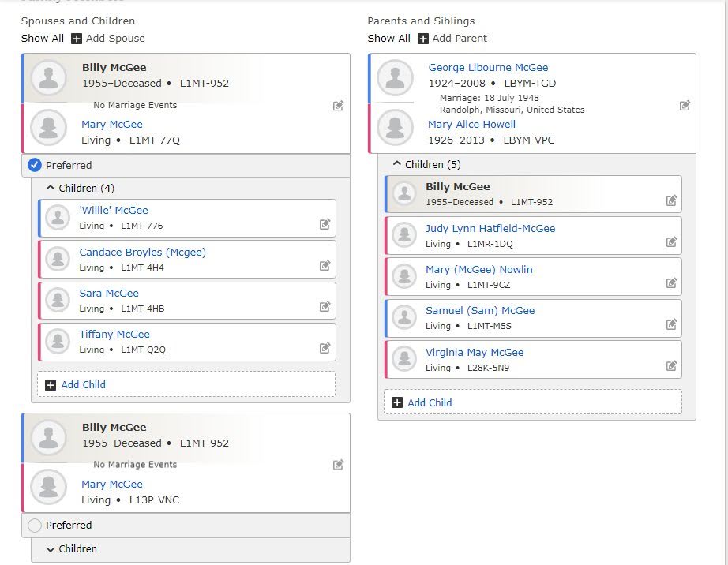Open Mary Alice Howell's profile
The image size is (728, 565).
471,125
